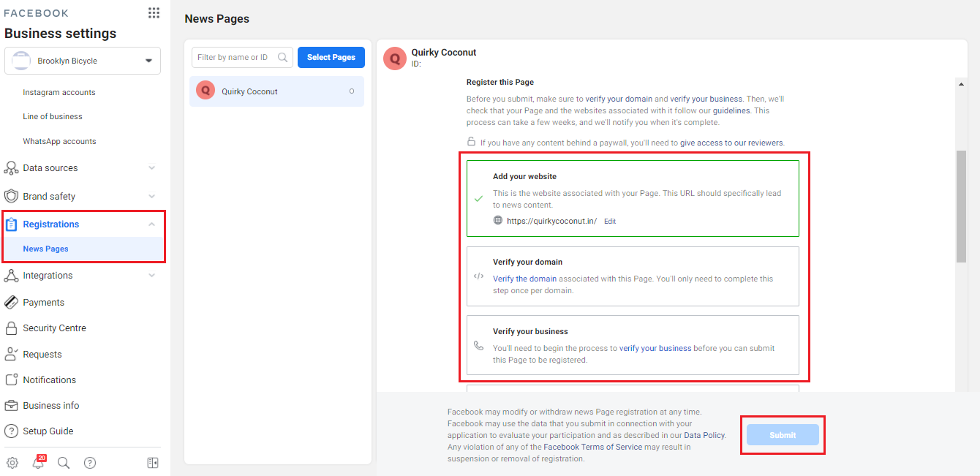Open the Brooklyn Bicycle business account dropdown

83,61
